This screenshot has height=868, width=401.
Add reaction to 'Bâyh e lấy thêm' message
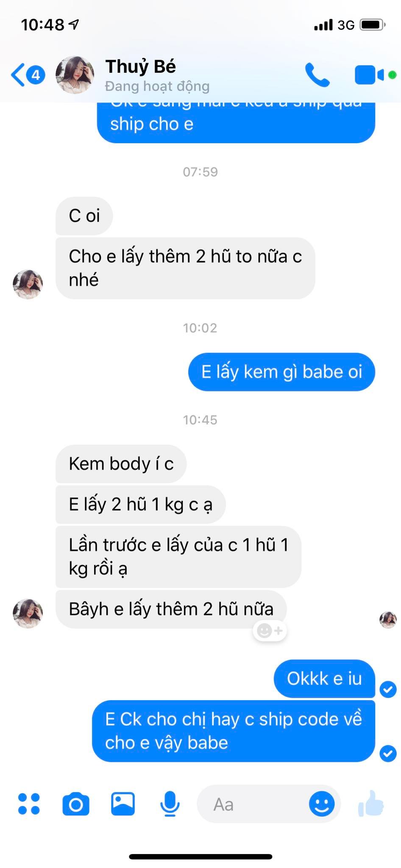click(x=270, y=631)
